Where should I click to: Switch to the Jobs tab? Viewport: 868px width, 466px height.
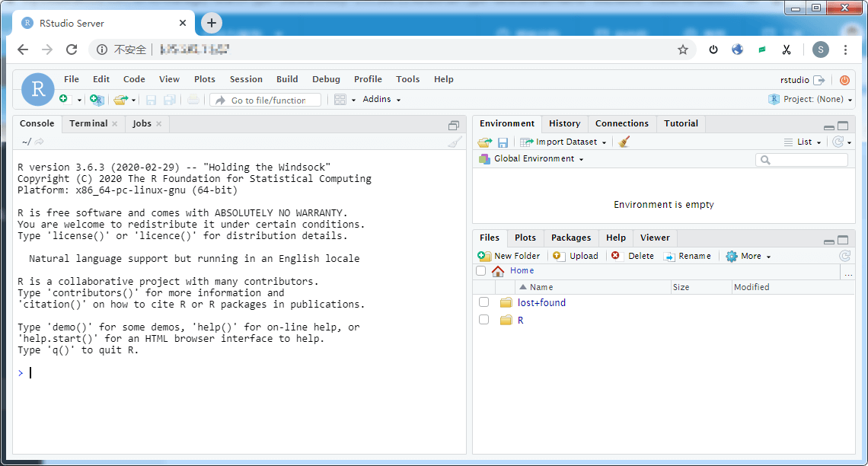point(142,123)
